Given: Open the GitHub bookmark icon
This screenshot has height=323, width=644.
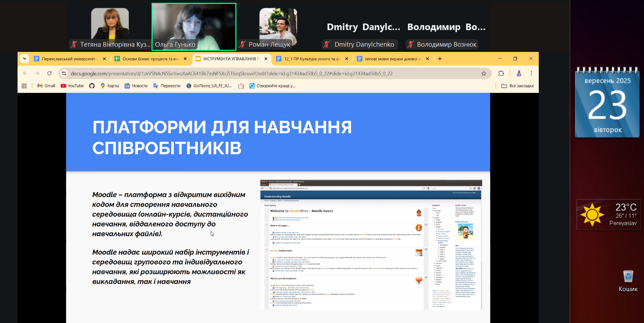Looking at the screenshot, I should (92, 86).
